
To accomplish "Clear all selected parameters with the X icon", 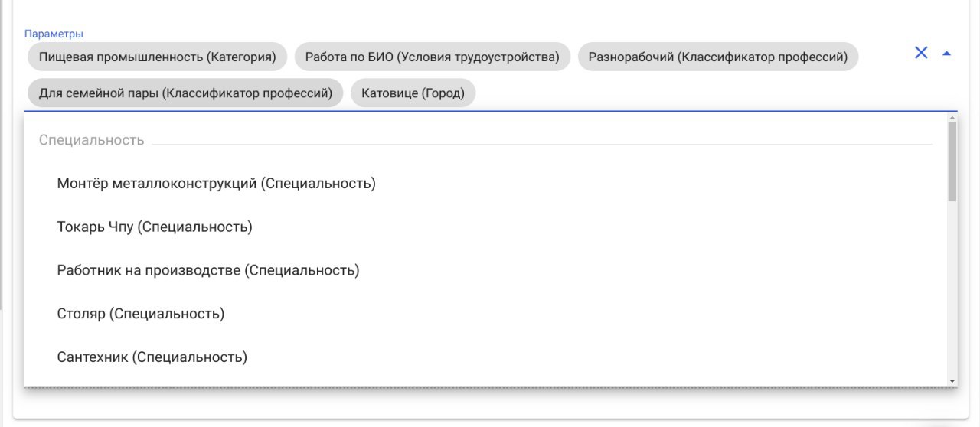I will (921, 53).
